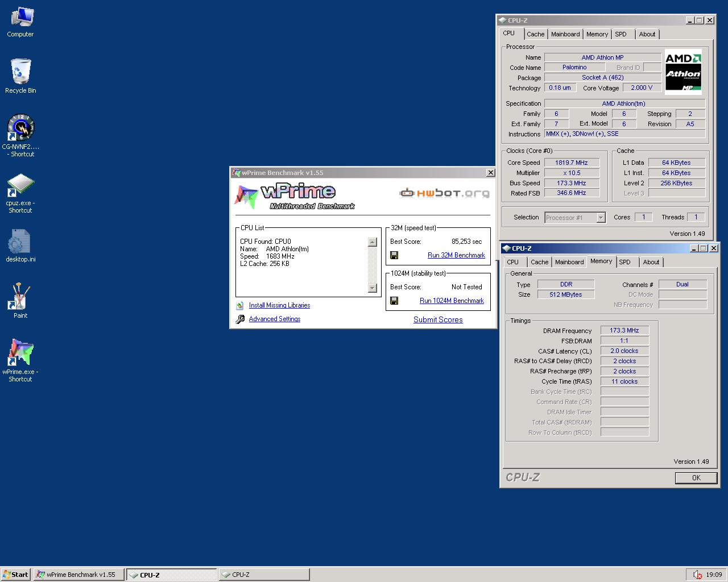Minimize the lower CPU-Z memory window

[694, 248]
